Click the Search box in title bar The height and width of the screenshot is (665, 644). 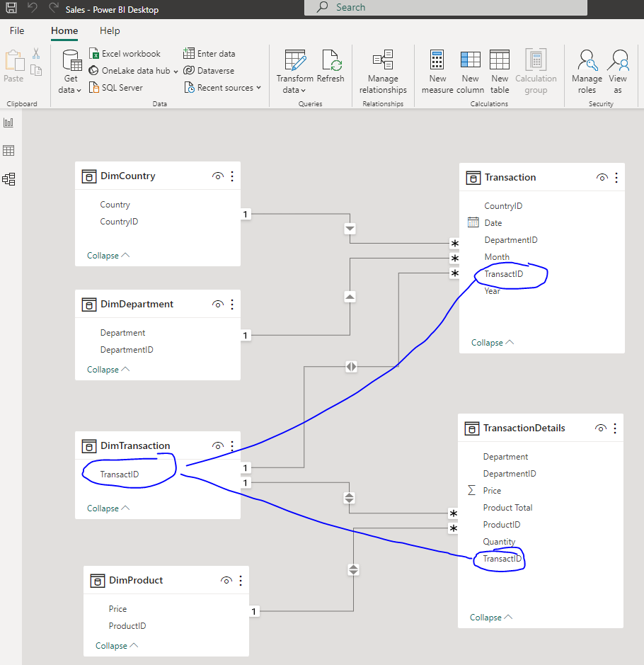pos(446,7)
